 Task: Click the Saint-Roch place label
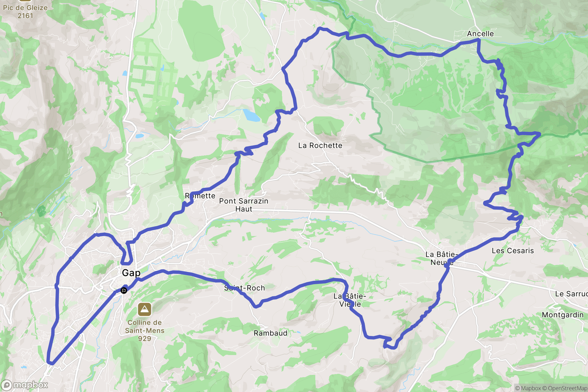point(244,288)
